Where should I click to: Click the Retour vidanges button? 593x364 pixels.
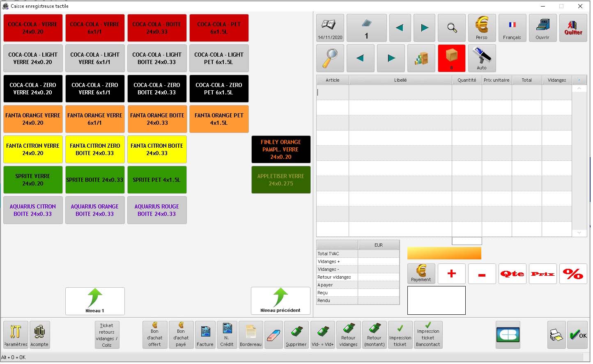click(x=348, y=335)
